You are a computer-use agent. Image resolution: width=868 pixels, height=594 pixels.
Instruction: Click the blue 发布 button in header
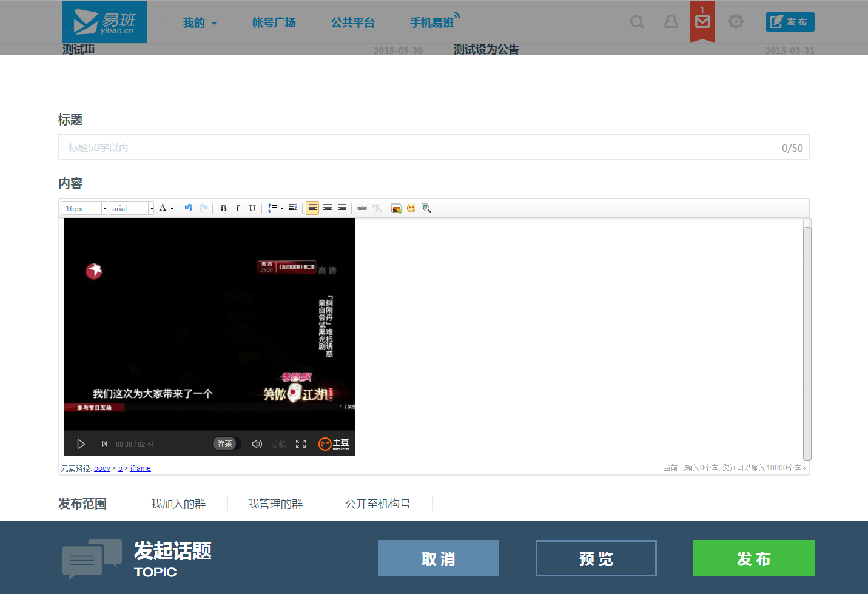(790, 22)
